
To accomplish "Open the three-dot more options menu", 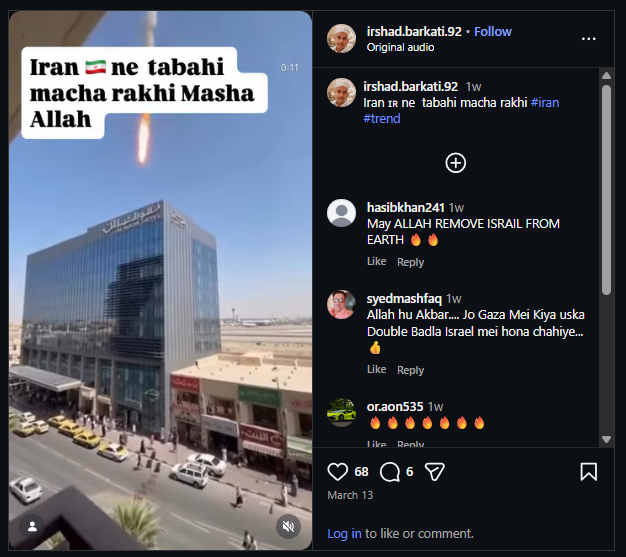I will 588,39.
